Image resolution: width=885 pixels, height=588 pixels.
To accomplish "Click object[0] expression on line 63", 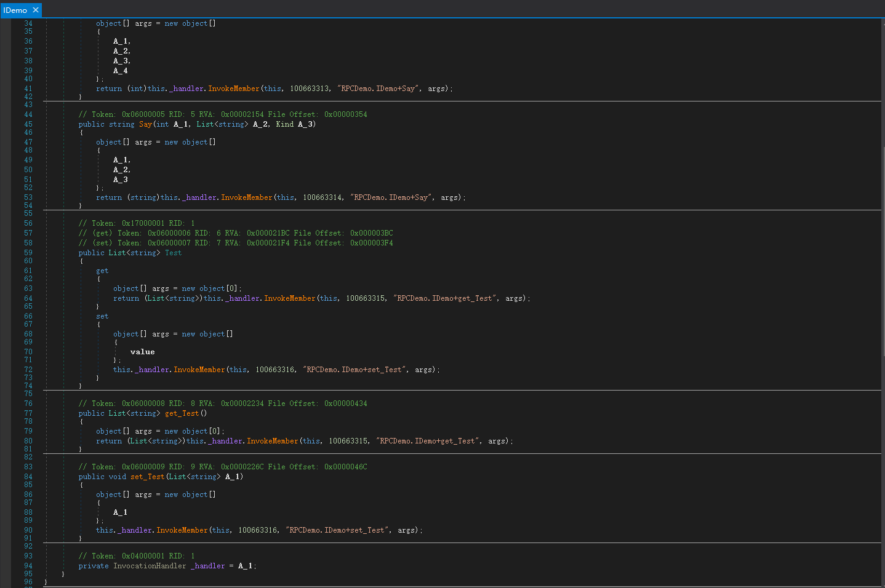I will [218, 288].
